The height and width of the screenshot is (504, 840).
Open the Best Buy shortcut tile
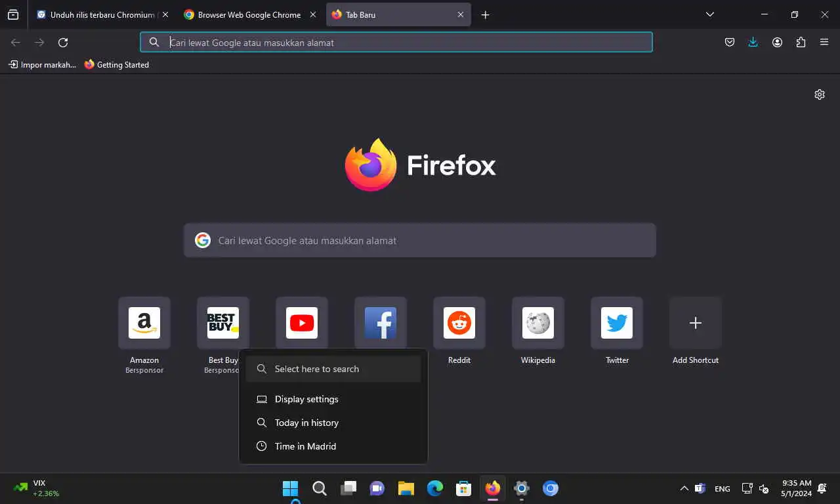click(223, 323)
